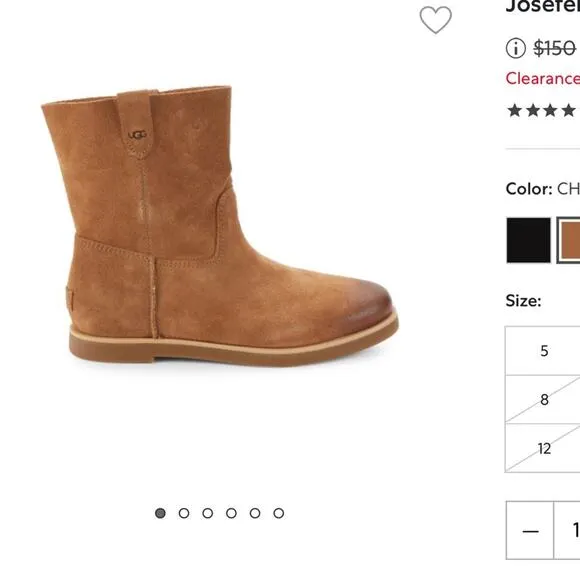This screenshot has height=580, width=580.
Task: Select the black color swatch
Action: pos(528,240)
